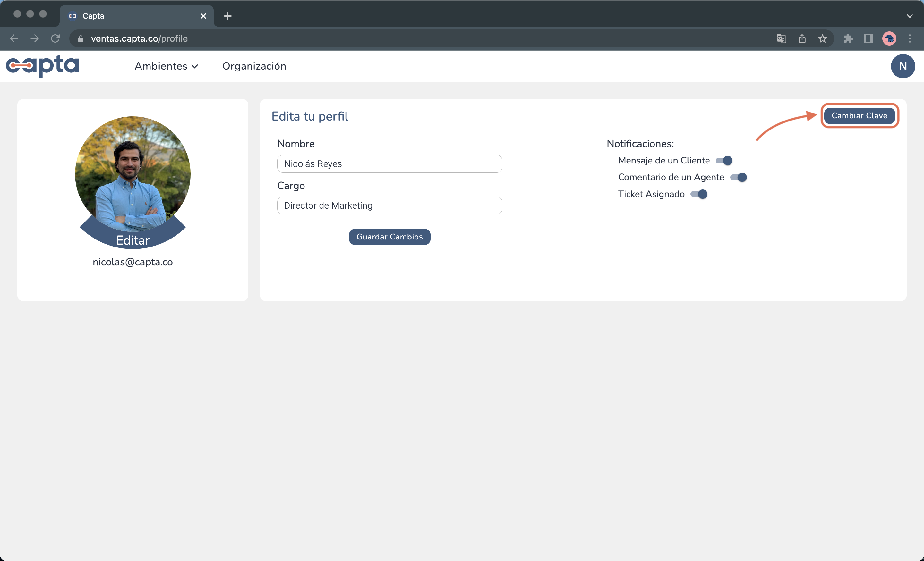Expand the Ambientes dropdown

click(x=166, y=66)
